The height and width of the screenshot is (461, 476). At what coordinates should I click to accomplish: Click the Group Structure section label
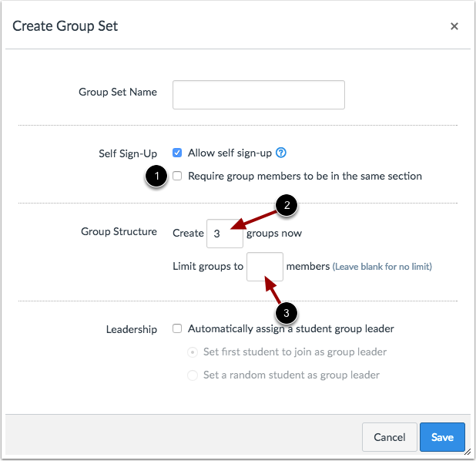[119, 231]
